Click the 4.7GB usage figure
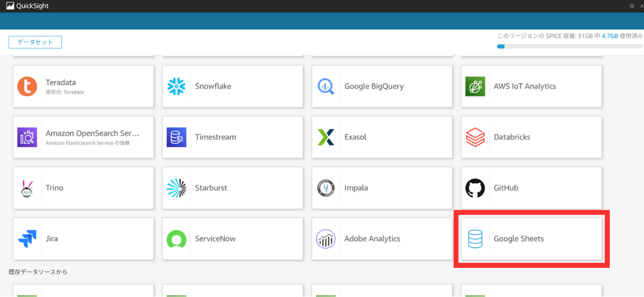This screenshot has height=297, width=644. (x=610, y=36)
